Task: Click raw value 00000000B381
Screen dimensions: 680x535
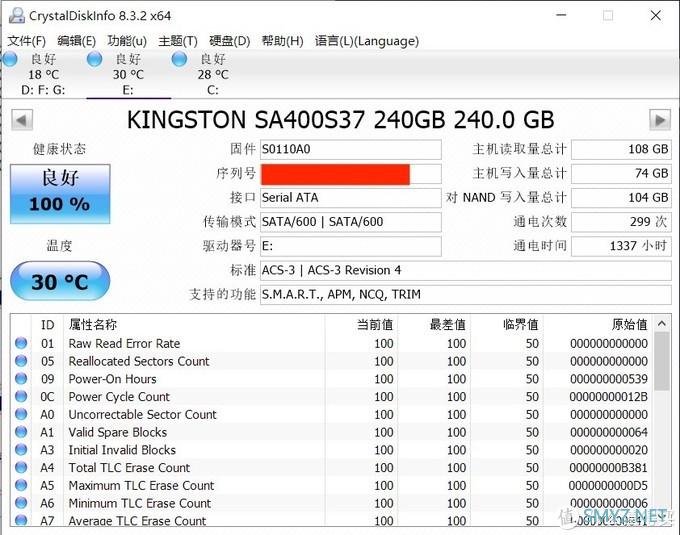Action: pyautogui.click(x=608, y=468)
